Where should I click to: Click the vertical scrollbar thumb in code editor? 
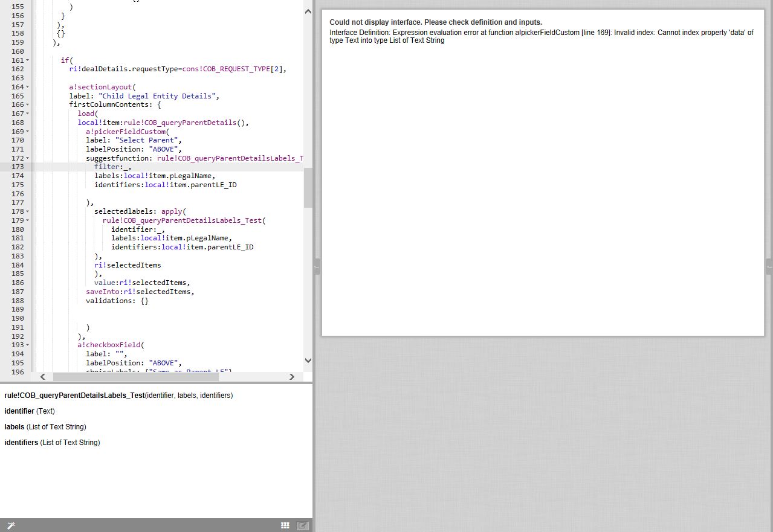click(x=308, y=187)
